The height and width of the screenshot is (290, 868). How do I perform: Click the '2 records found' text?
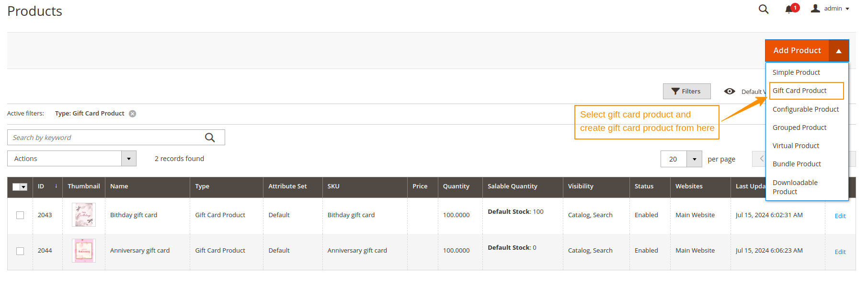179,159
